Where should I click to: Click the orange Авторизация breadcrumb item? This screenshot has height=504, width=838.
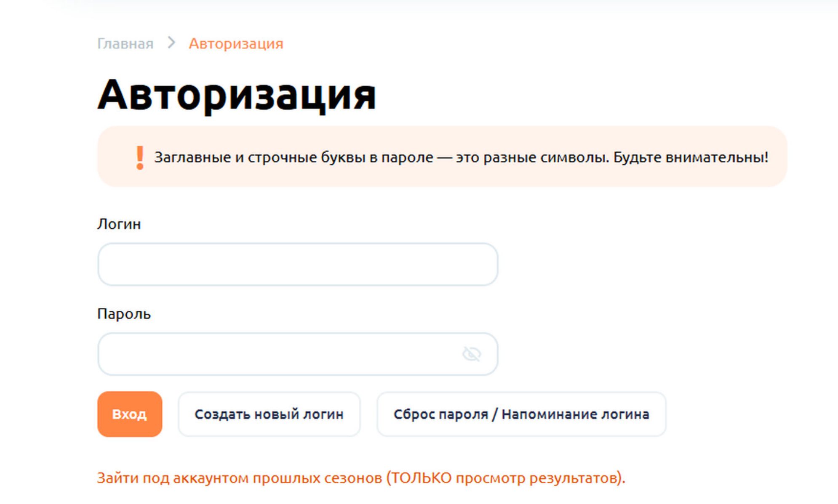tap(236, 43)
